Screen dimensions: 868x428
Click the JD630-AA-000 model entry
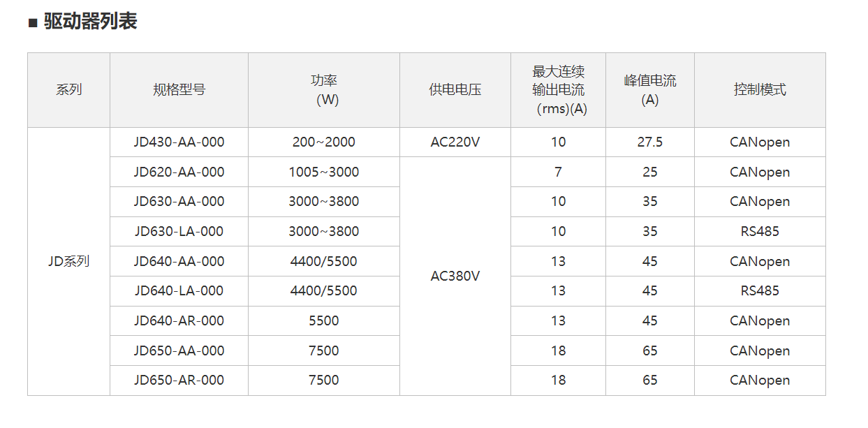coord(179,202)
